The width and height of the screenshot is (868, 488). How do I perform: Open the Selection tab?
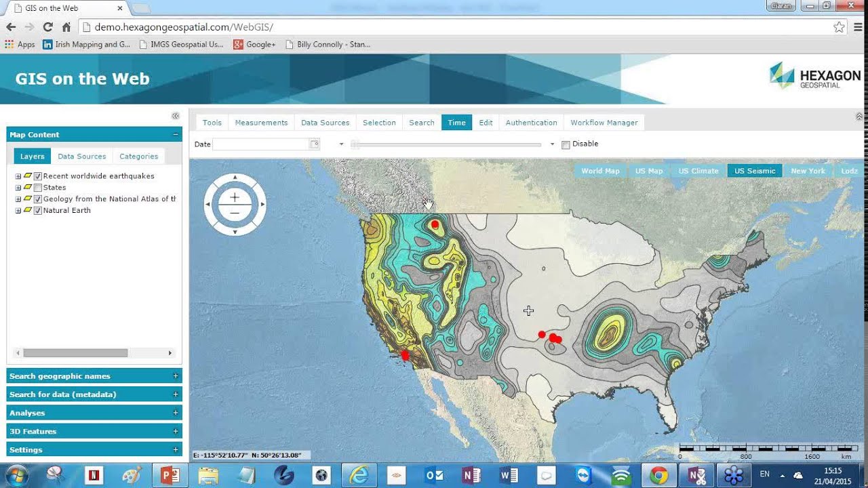tap(379, 123)
